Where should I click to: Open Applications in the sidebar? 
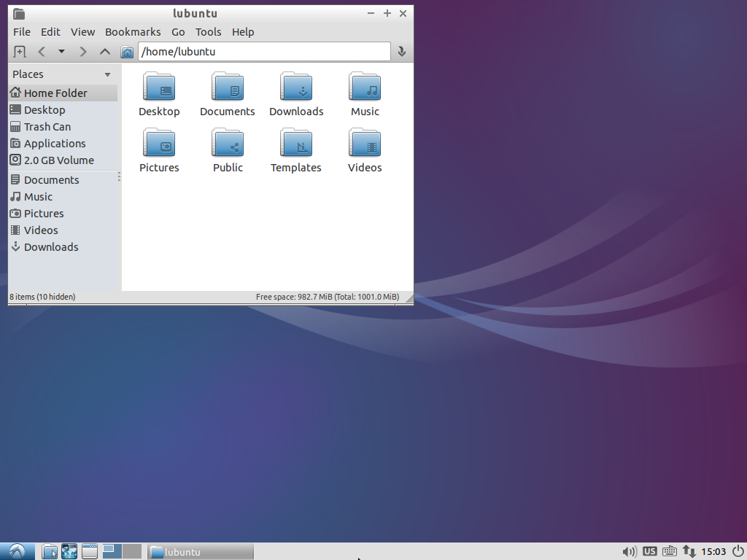click(63, 144)
